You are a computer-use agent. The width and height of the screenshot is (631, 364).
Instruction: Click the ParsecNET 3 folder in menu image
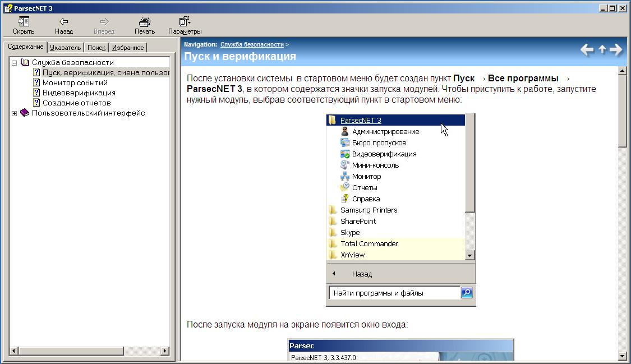[395, 120]
